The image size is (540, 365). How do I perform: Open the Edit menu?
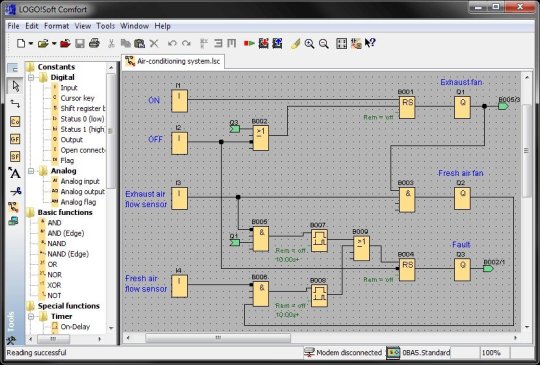[x=32, y=26]
